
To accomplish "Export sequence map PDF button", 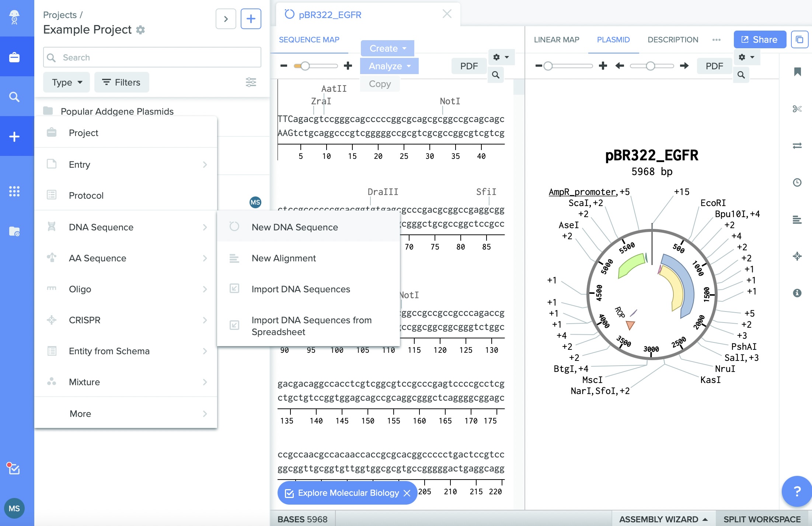I will (469, 66).
